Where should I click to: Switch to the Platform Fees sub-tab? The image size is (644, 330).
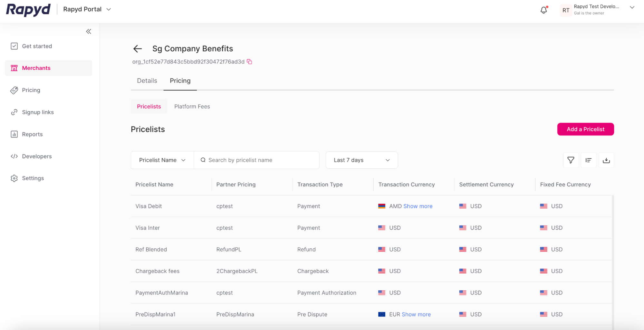192,106
